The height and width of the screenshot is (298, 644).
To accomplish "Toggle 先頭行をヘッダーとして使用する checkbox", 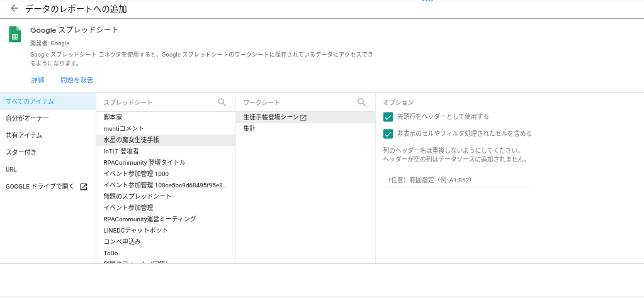I will point(388,117).
